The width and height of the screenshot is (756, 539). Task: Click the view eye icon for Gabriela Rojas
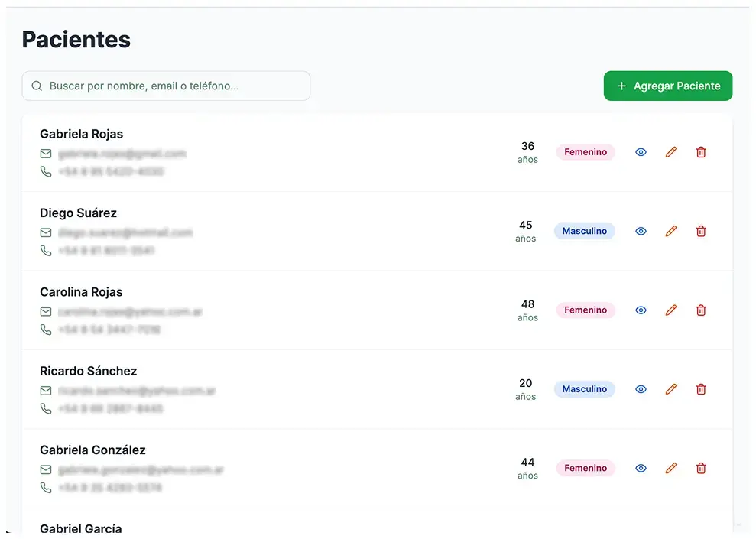641,152
